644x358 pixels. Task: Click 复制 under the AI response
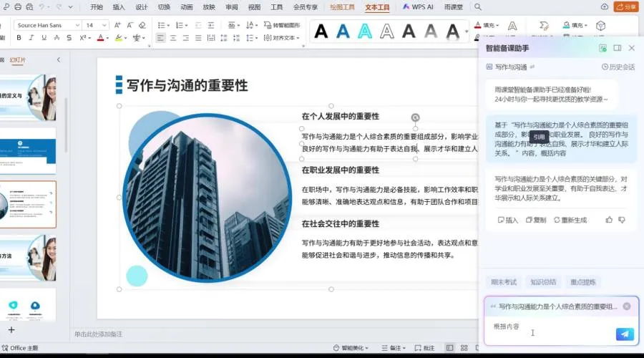click(536, 221)
